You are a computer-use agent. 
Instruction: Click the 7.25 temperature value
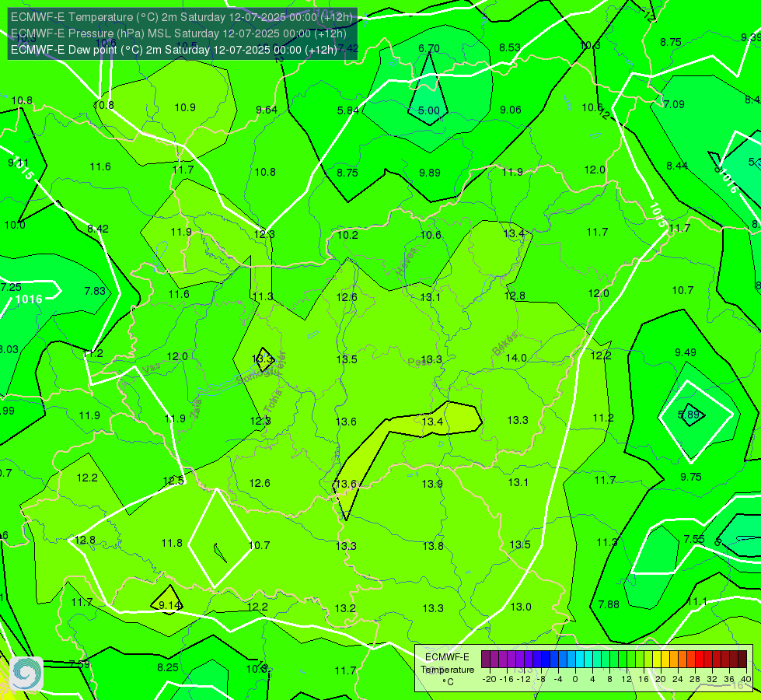11,287
